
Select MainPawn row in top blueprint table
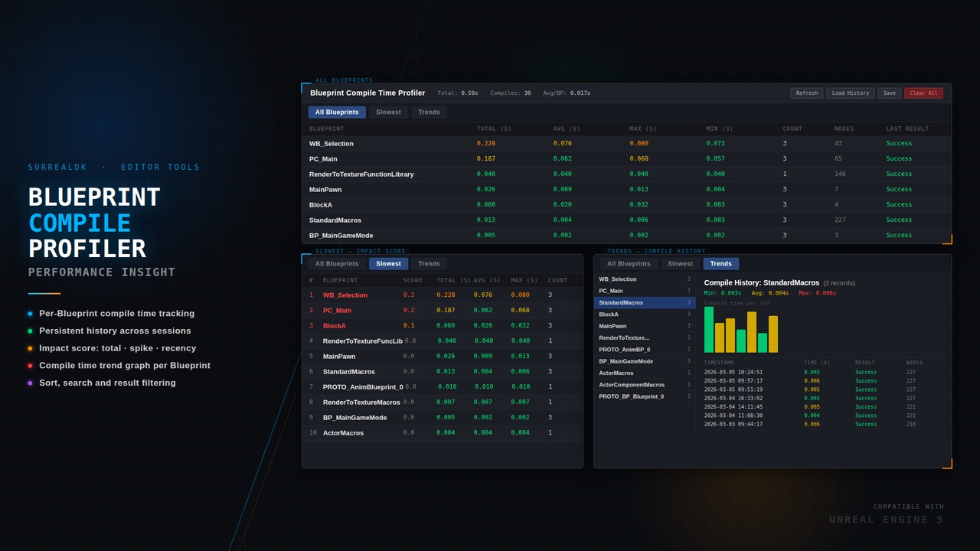[626, 190]
